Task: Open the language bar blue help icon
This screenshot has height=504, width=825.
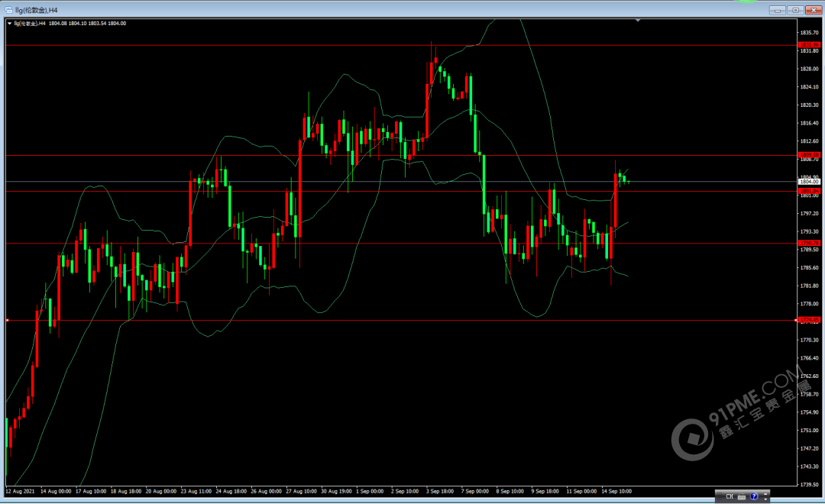Action: point(754,496)
